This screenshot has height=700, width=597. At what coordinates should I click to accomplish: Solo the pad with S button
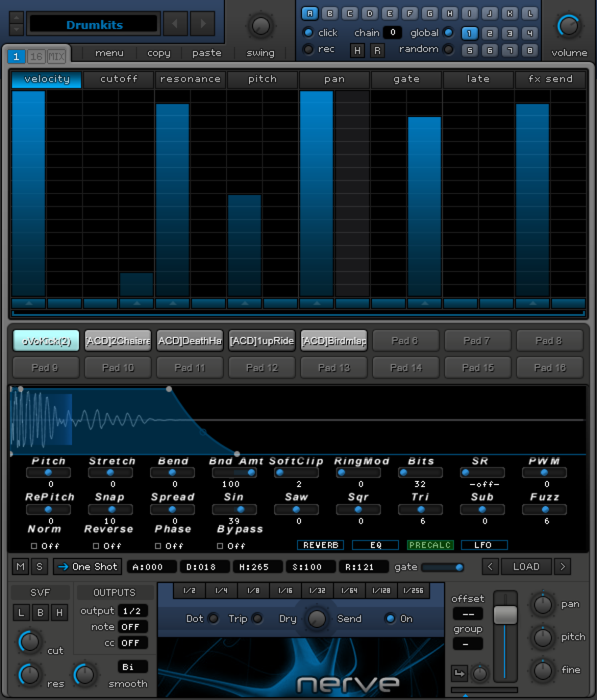coord(39,566)
